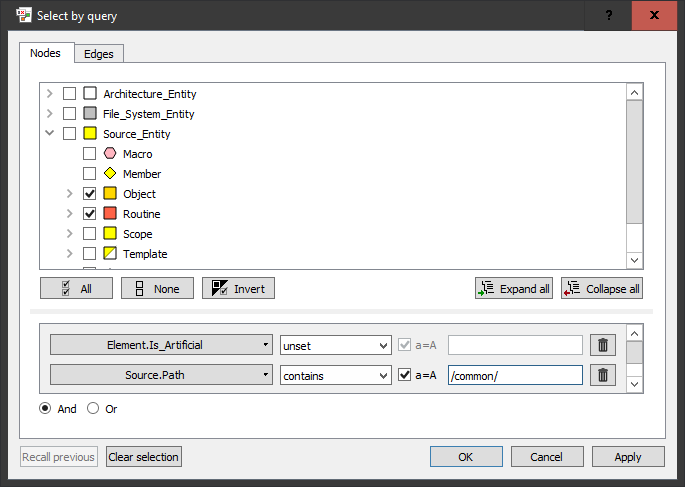Click the Invert selection button
Viewport: 685px width, 487px height.
tap(239, 288)
